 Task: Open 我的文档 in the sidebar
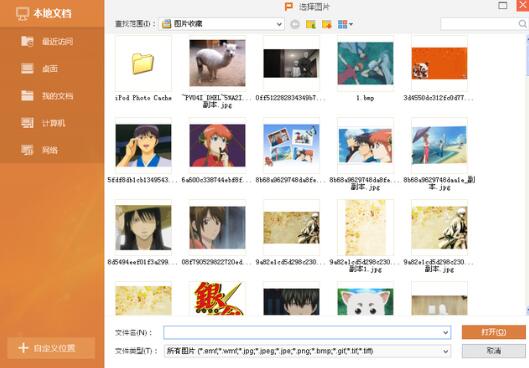(x=47, y=96)
